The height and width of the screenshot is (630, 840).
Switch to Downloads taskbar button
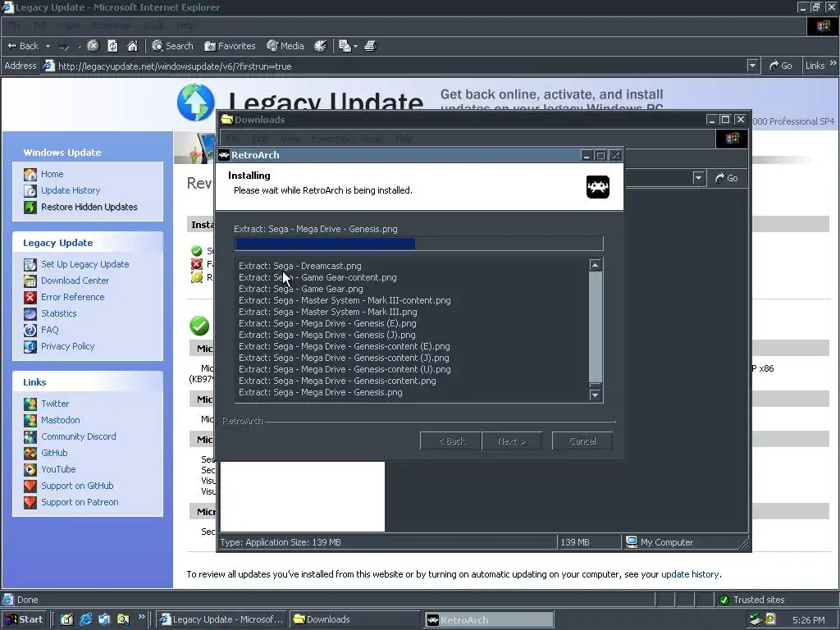coord(356,619)
